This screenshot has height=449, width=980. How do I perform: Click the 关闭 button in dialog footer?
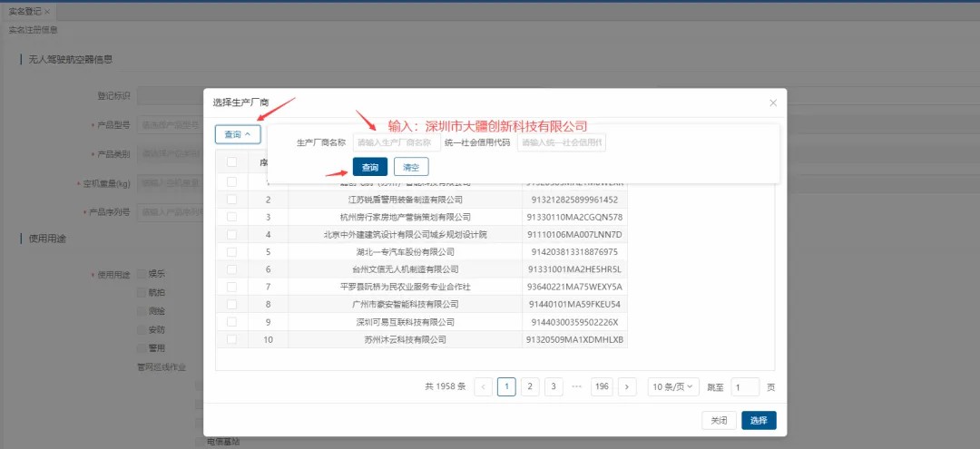pos(719,421)
